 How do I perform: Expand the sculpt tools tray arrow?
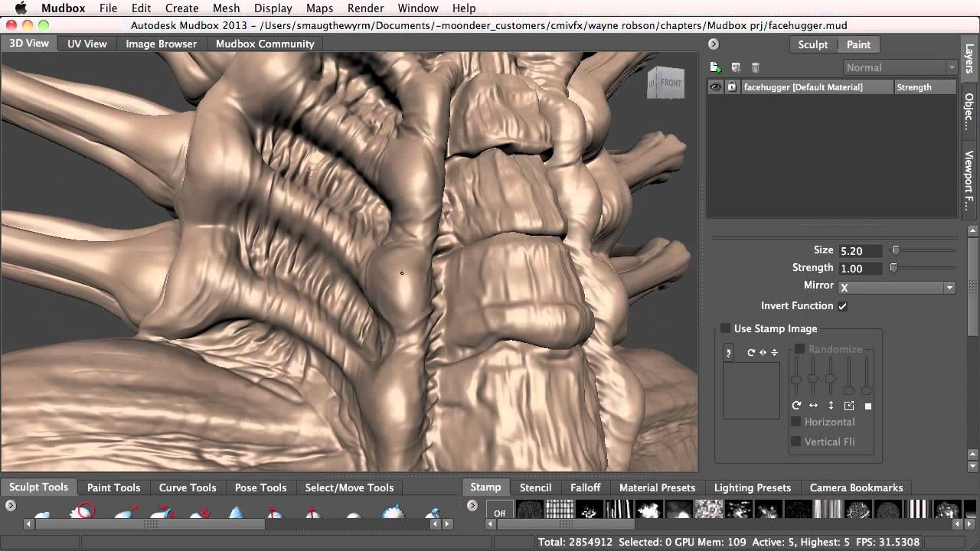click(x=11, y=505)
